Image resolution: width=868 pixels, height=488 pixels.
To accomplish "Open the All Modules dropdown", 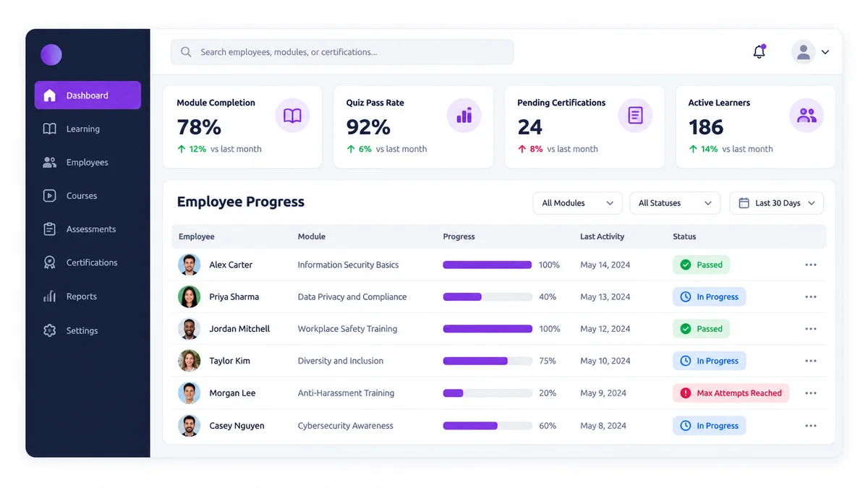I will (577, 203).
